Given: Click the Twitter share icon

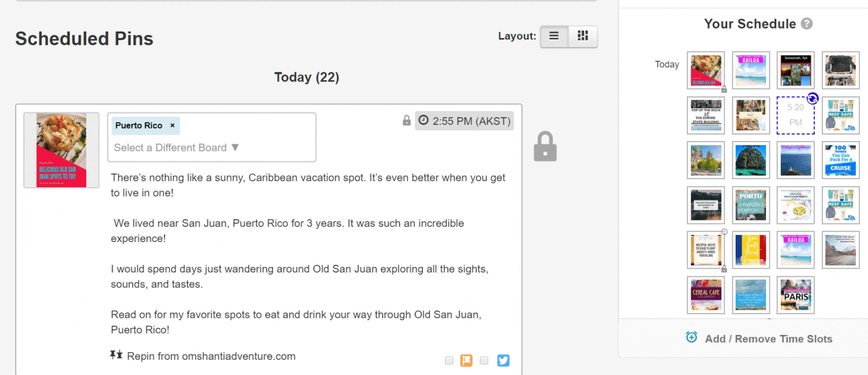Looking at the screenshot, I should 503,360.
